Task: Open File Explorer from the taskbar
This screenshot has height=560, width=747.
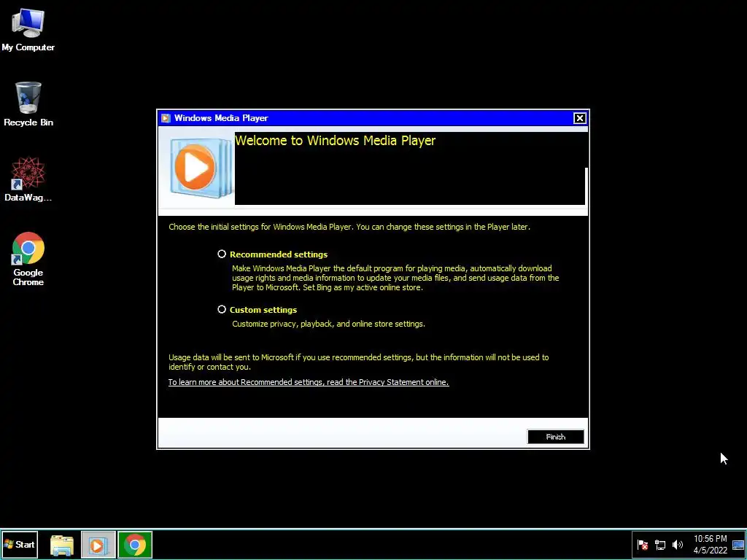Action: (62, 545)
